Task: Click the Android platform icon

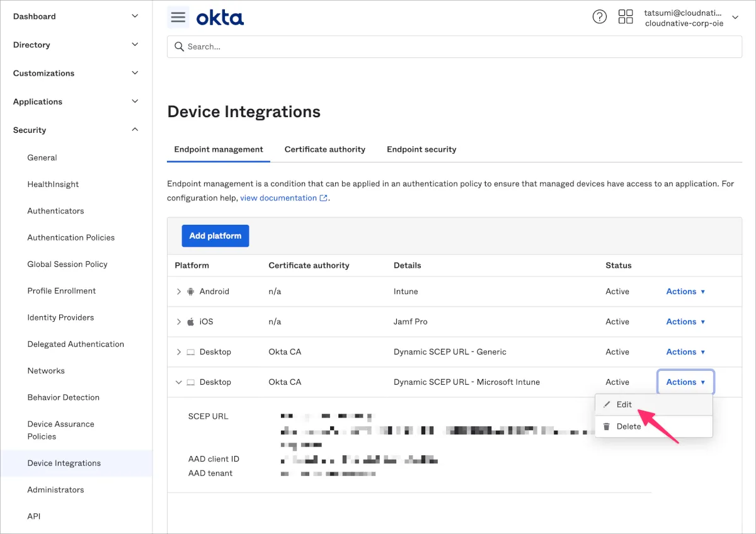Action: pos(191,292)
